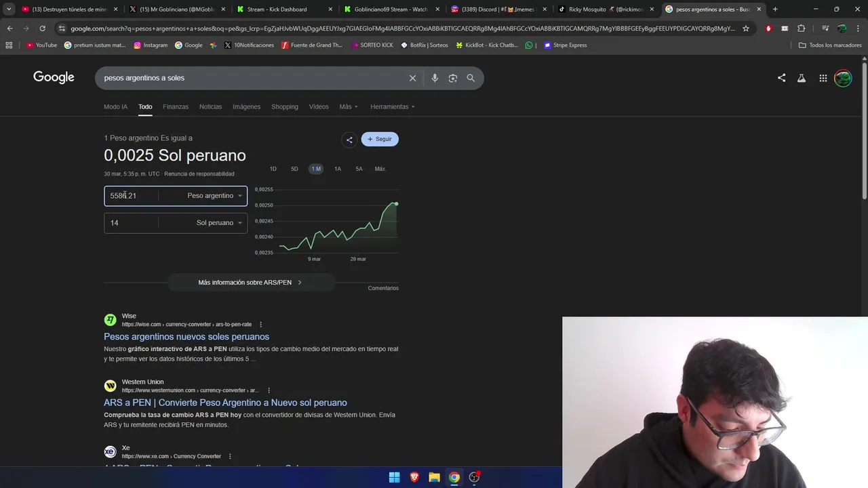
Task: Open the apps shortcut in bookmarks bar
Action: coord(9,45)
